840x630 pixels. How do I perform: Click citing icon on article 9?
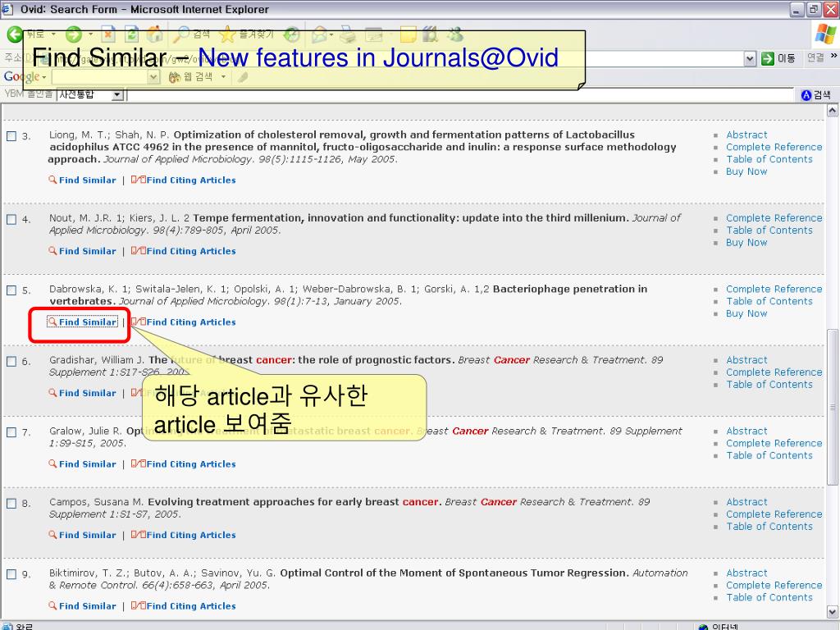point(138,606)
